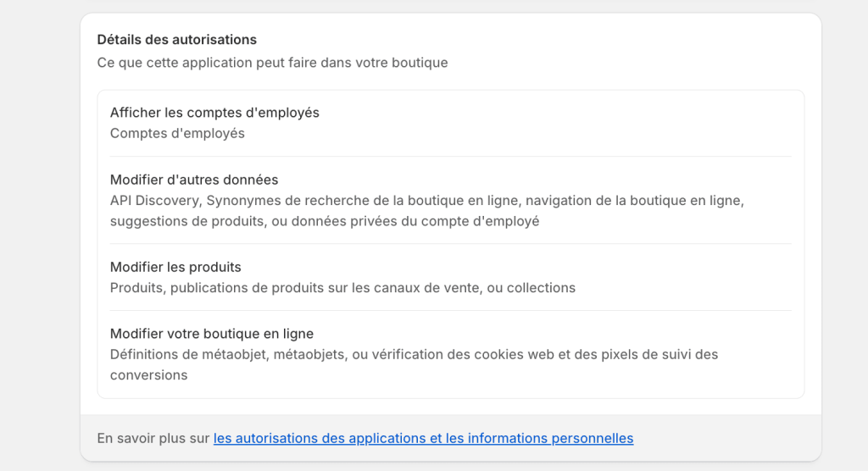Select the word "collections" in the products description
This screenshot has width=868, height=471.
(x=539, y=288)
